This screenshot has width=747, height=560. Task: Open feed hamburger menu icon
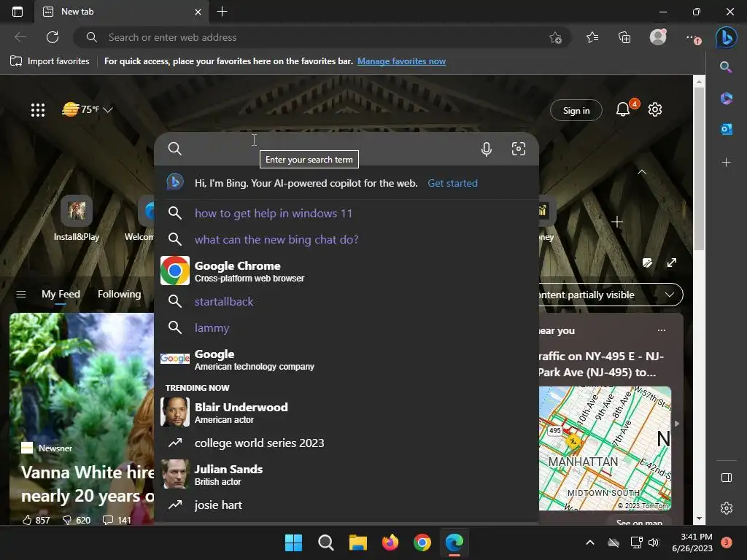pyautogui.click(x=21, y=295)
